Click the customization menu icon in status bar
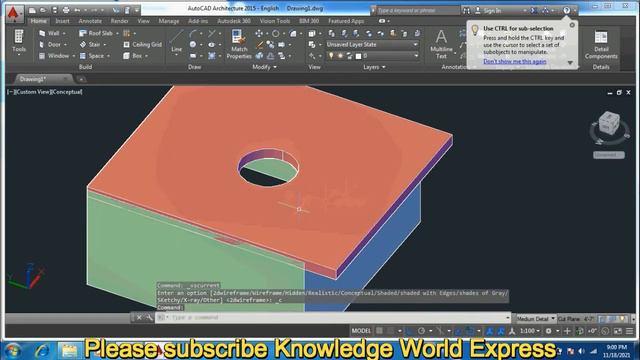640x360 pixels. pos(629,331)
